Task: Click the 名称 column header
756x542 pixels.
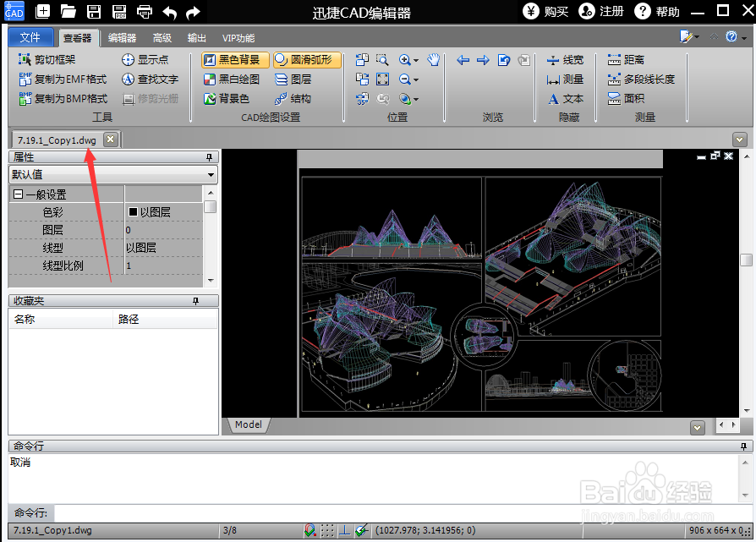Action: tap(61, 320)
